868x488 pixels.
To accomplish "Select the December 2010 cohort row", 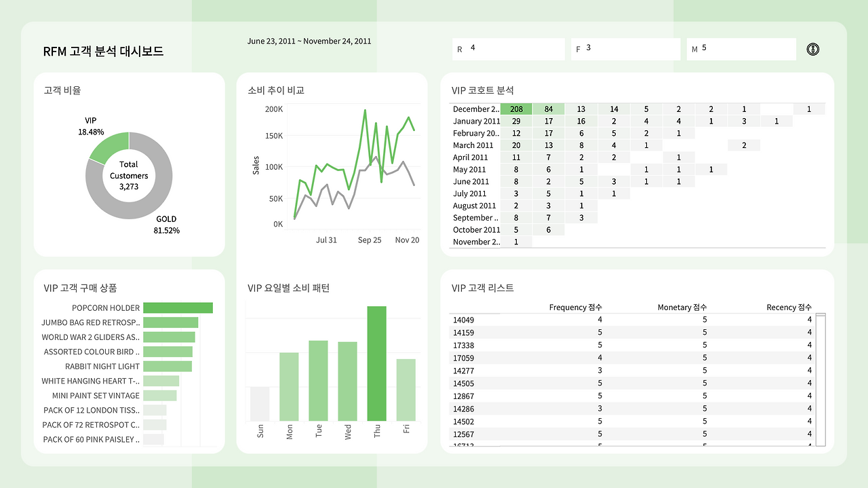I will tap(476, 109).
